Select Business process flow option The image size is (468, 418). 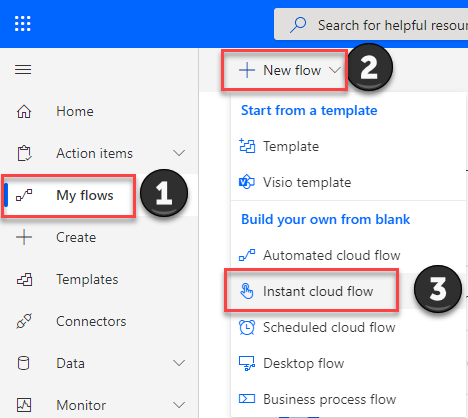pos(348,399)
